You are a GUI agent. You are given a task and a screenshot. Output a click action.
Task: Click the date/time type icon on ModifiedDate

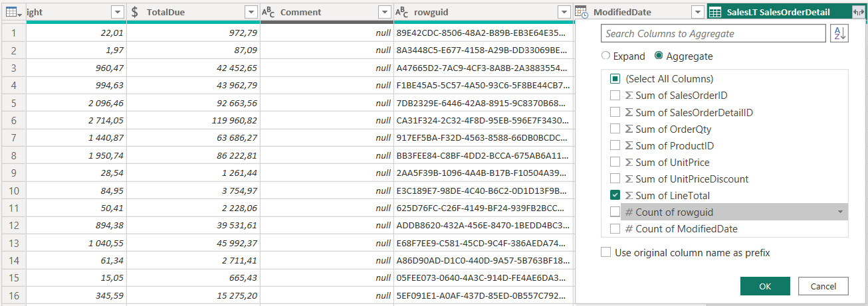[581, 12]
